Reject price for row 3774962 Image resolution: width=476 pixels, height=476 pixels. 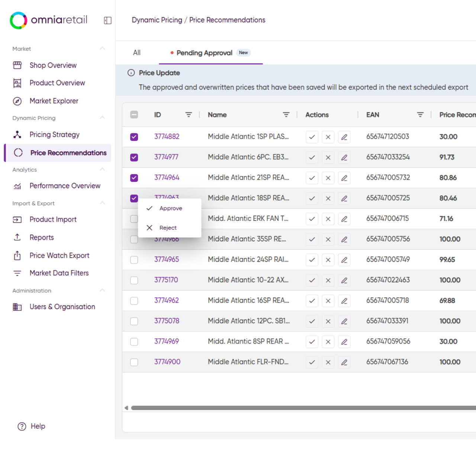328,300
